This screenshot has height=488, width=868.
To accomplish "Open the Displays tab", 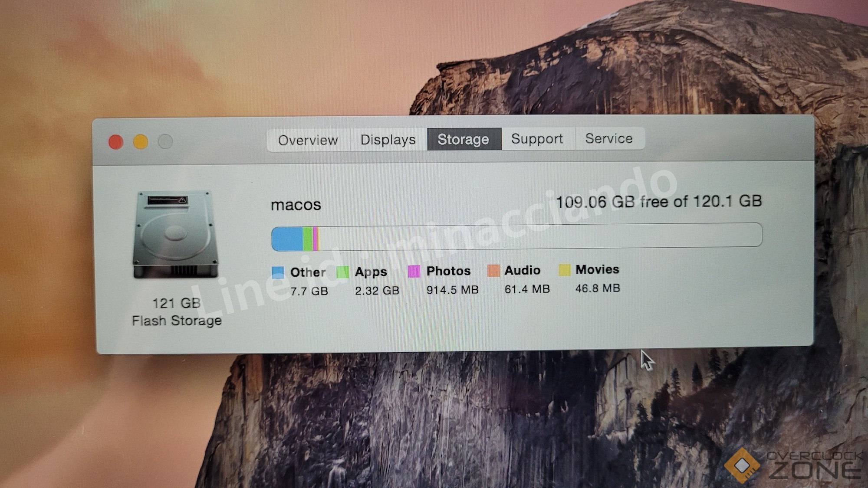I will [x=388, y=140].
